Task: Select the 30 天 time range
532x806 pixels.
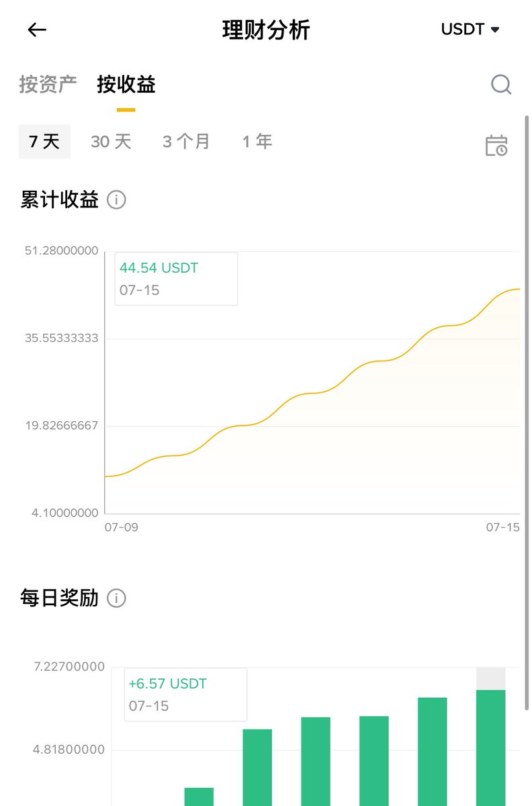Action: pyautogui.click(x=111, y=142)
